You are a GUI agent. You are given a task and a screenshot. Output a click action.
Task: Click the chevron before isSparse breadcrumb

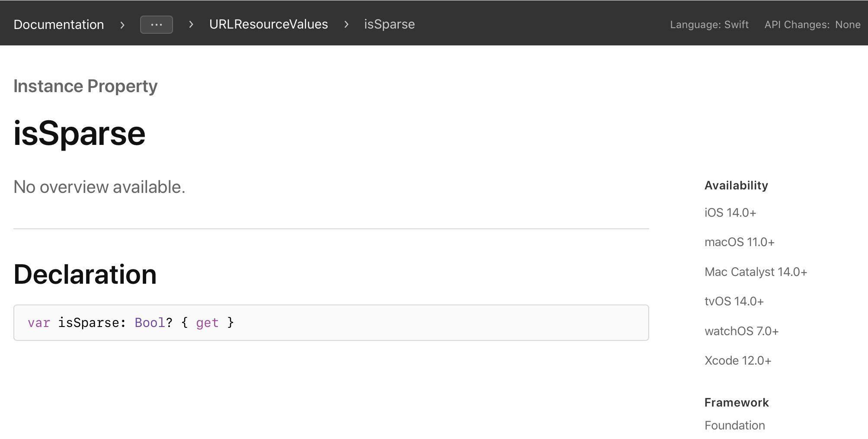pyautogui.click(x=346, y=25)
